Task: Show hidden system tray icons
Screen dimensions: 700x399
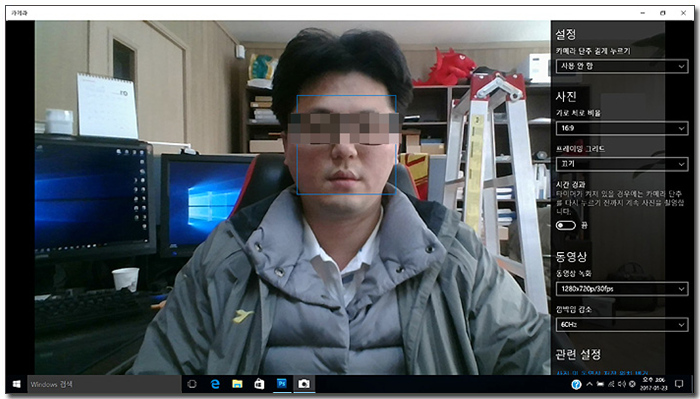Action: [589, 384]
